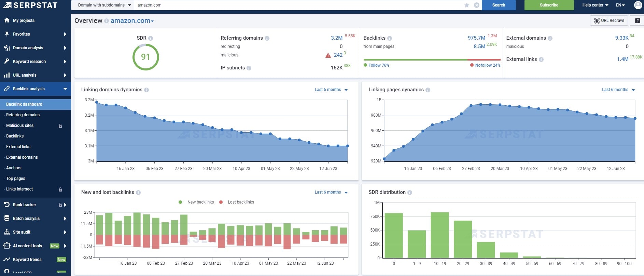This screenshot has width=644, height=276.
Task: Change Linking pages dynamics time range
Action: (618, 90)
